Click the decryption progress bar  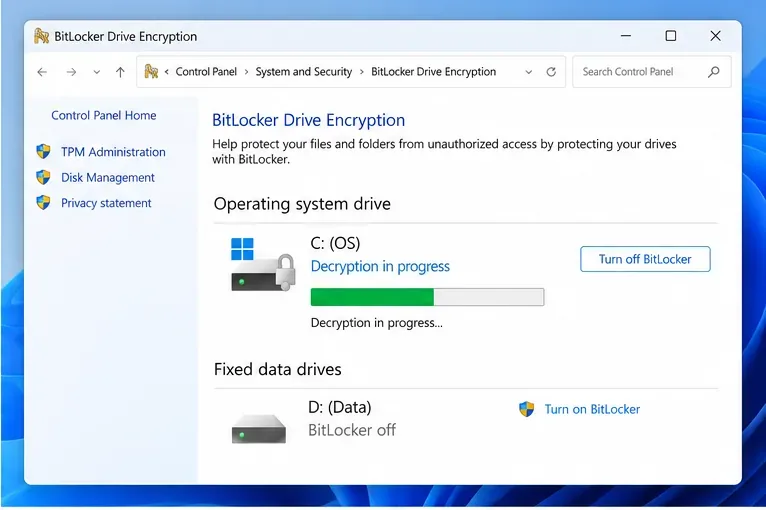point(427,297)
